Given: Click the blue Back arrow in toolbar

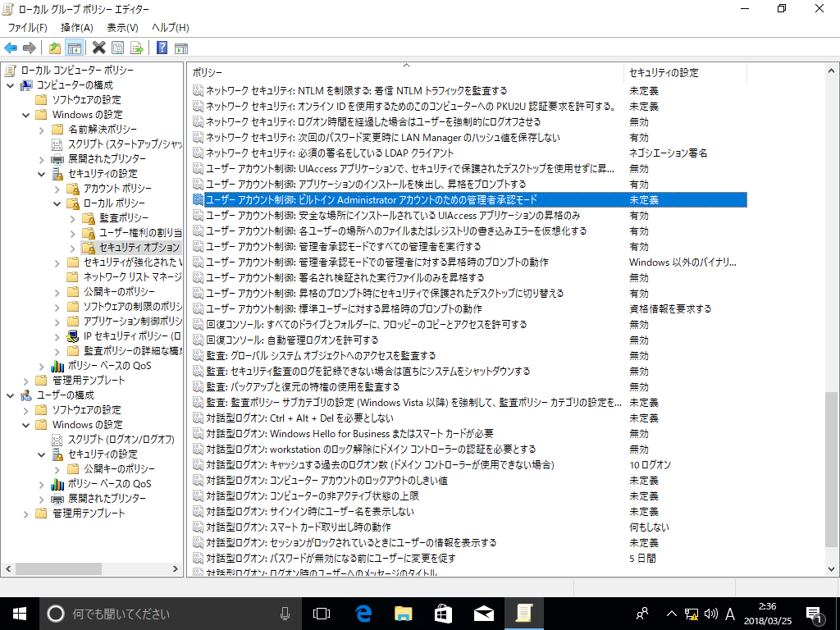Looking at the screenshot, I should click(11, 48).
